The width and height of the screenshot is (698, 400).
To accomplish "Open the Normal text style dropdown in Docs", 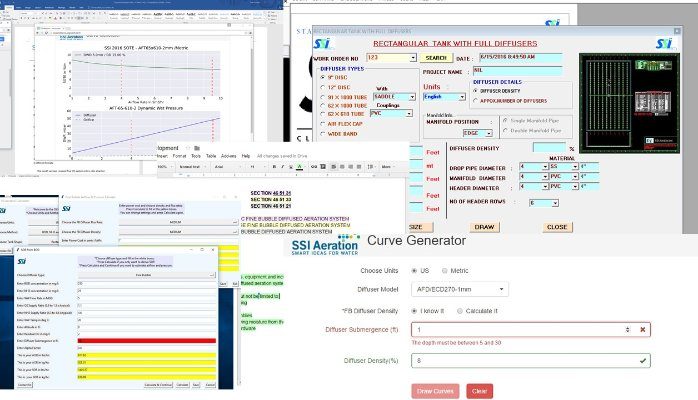I will tap(191, 167).
